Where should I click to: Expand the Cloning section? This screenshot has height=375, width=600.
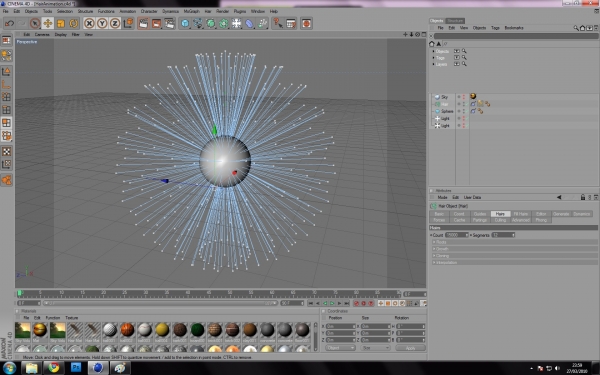coord(515,256)
